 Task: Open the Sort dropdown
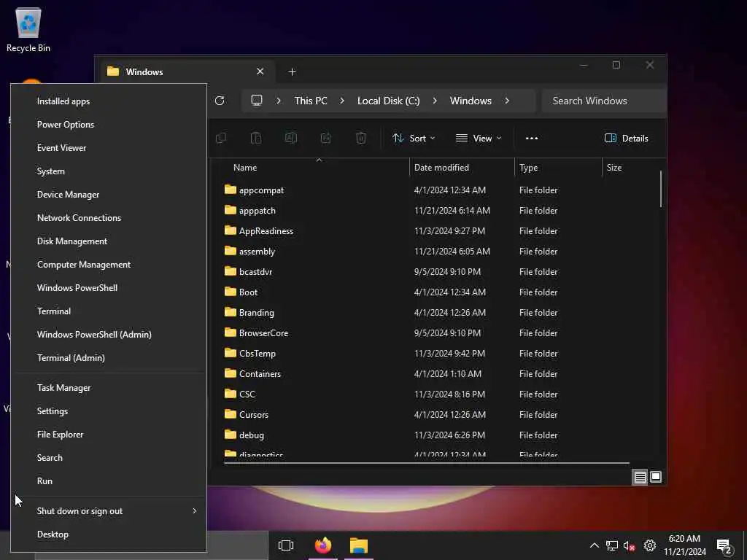(414, 138)
